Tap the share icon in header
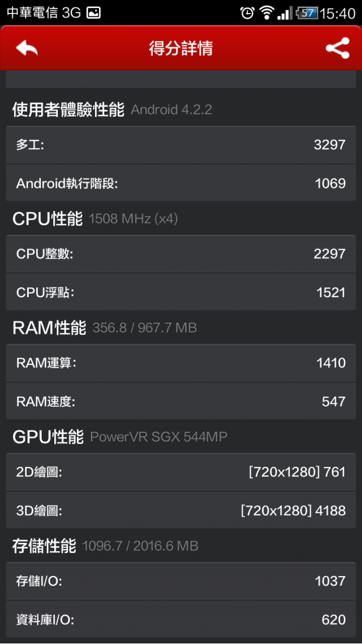 click(x=337, y=48)
